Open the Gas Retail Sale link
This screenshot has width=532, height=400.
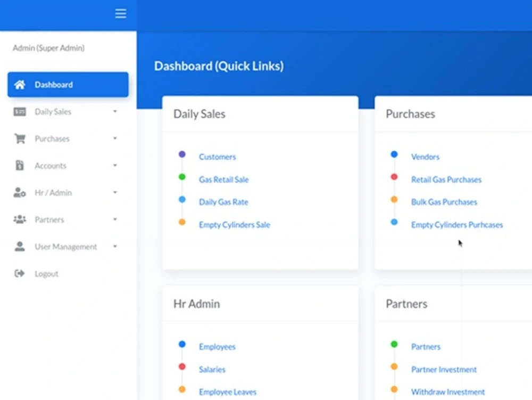pyautogui.click(x=223, y=179)
